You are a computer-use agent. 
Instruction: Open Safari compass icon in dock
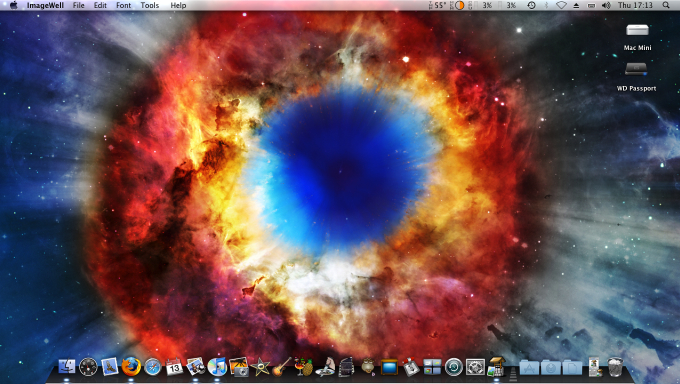[x=153, y=367]
